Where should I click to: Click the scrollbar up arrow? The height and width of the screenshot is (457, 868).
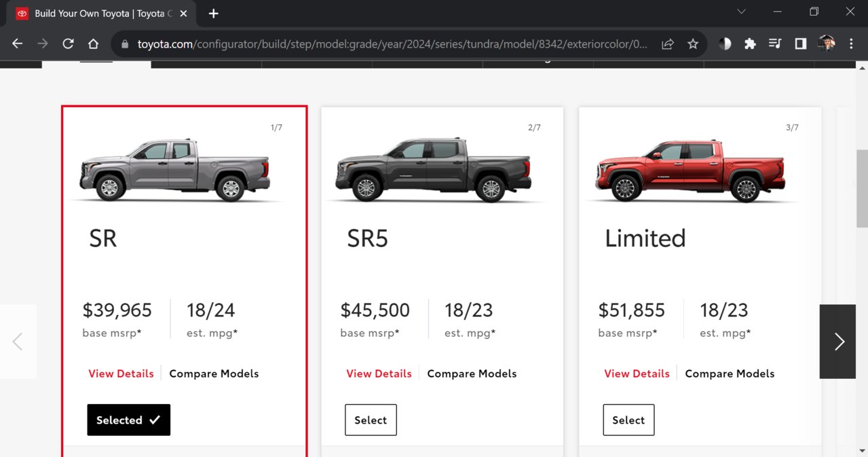click(x=862, y=67)
